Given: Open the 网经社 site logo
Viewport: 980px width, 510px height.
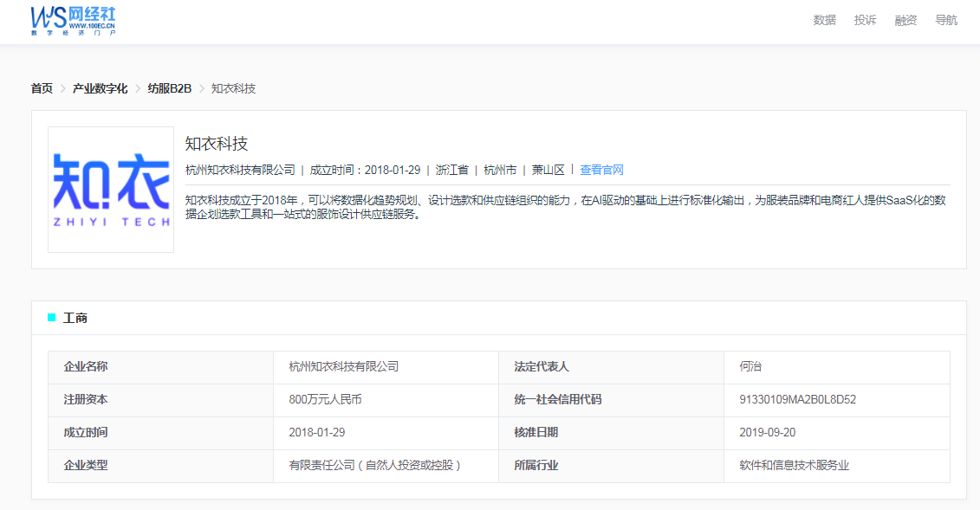Looking at the screenshot, I should point(74,21).
